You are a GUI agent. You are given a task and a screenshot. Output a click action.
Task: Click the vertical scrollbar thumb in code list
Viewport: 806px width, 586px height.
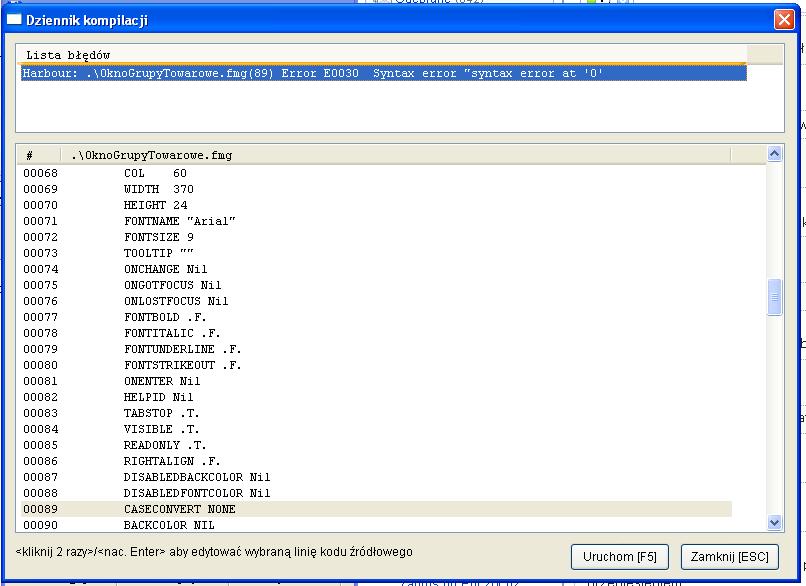pos(774,298)
